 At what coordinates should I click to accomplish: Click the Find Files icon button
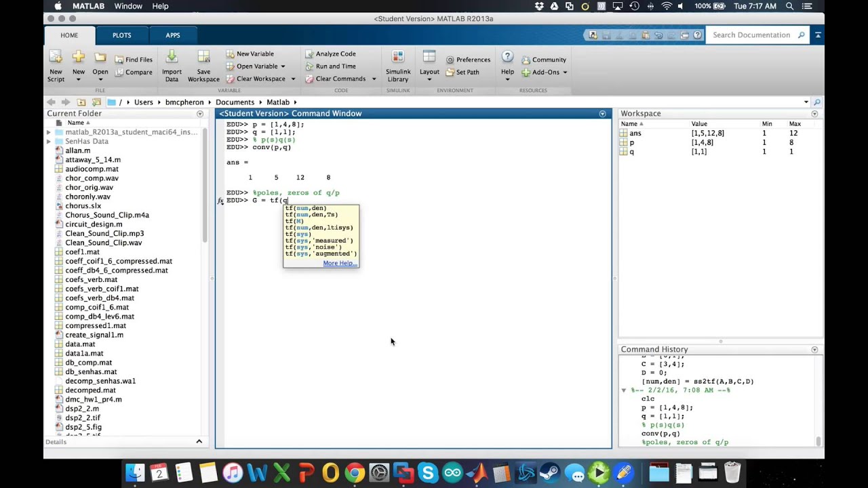click(134, 60)
